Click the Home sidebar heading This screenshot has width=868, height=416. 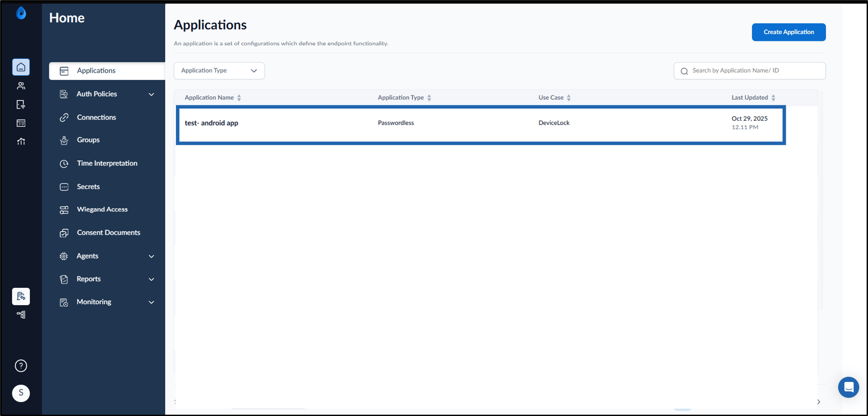pos(67,18)
